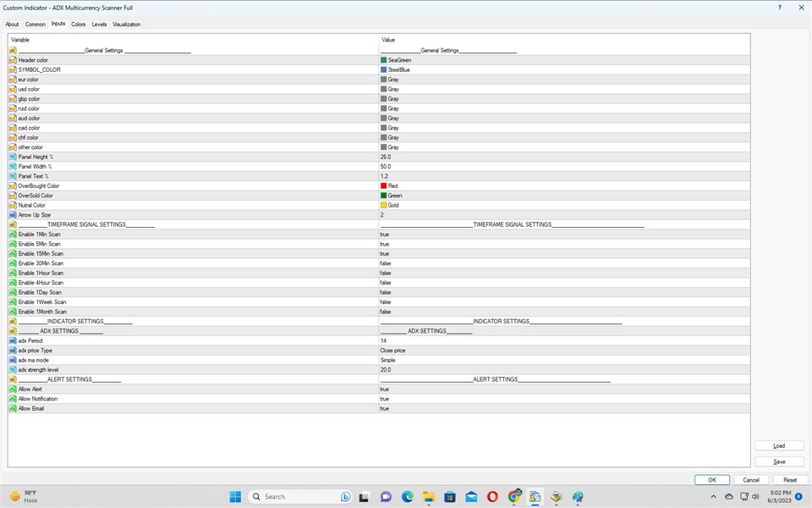The image size is (812, 508).
Task: Select the Panel Width value 50.0
Action: [x=386, y=167]
